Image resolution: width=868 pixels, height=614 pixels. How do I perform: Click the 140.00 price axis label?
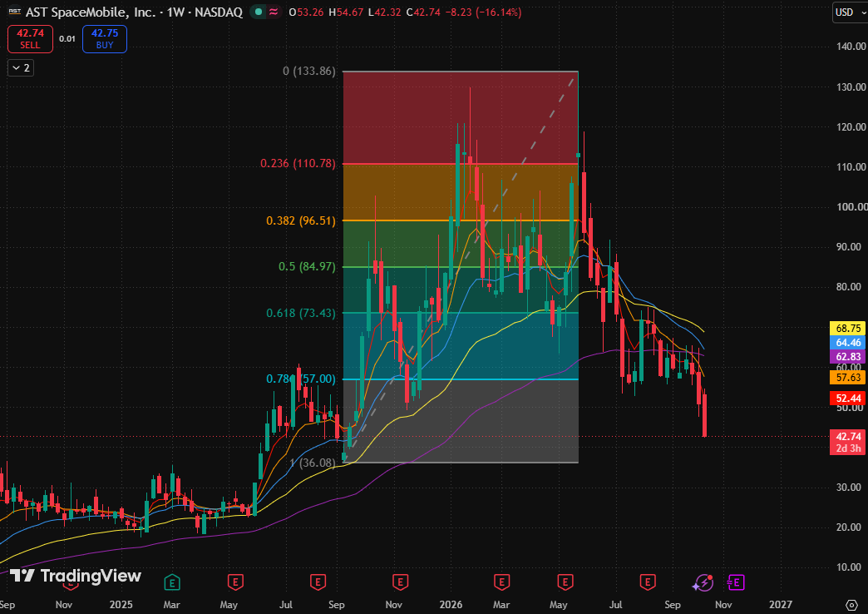[x=851, y=47]
